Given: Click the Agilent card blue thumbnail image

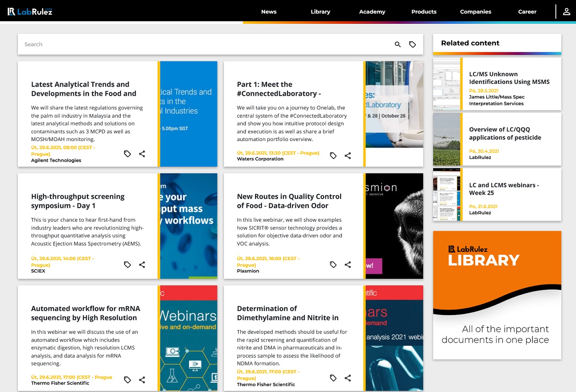Looking at the screenshot, I should coord(189,114).
